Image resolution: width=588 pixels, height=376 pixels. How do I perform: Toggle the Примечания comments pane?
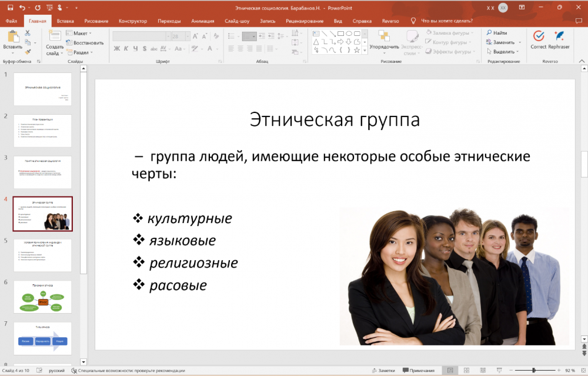pos(417,371)
